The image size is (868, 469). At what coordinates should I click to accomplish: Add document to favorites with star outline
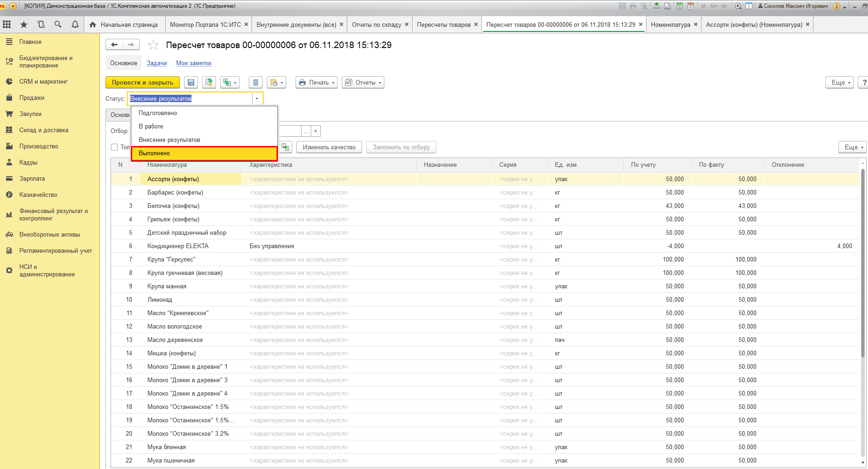coord(153,45)
